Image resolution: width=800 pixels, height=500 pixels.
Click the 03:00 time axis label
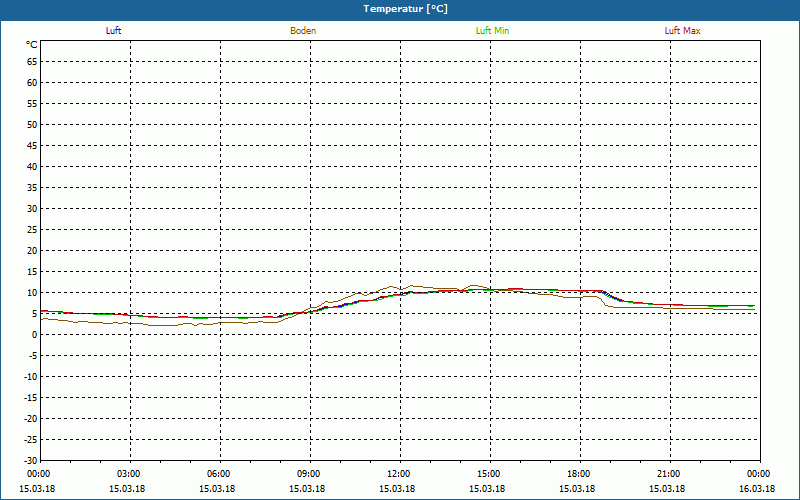129,474
